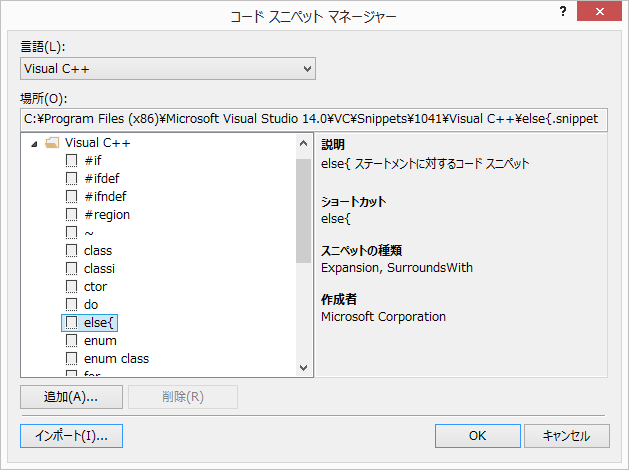Select the Visual C++ tree node label

97,143
